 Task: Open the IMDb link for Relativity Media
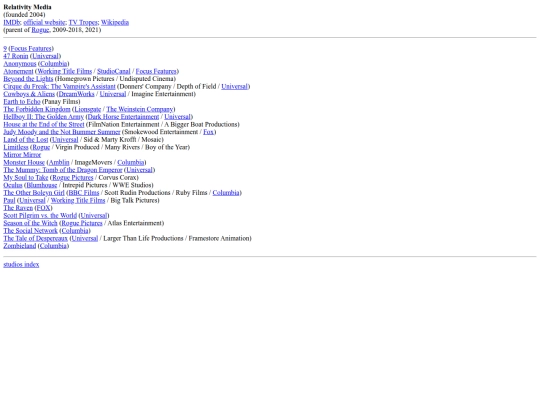tap(12, 22)
